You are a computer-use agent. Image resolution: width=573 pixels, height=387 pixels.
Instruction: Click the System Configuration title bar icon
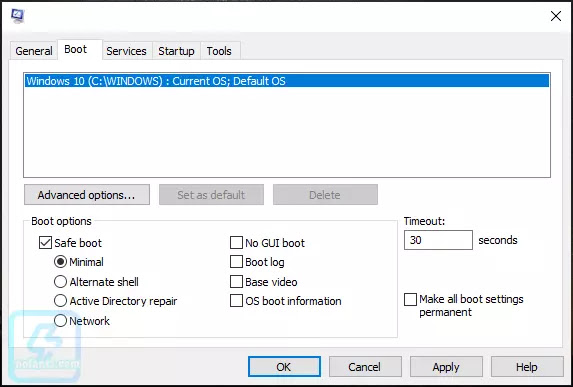pos(17,16)
